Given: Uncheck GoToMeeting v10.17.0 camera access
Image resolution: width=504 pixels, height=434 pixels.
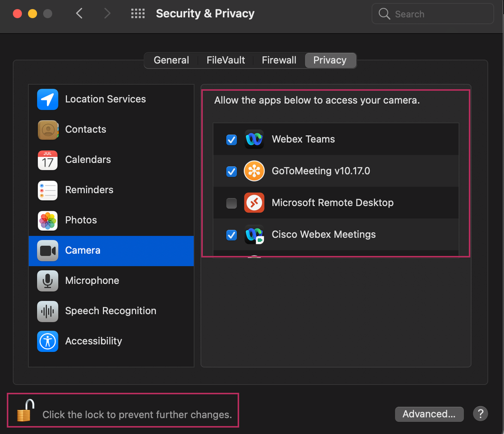Looking at the screenshot, I should [232, 171].
